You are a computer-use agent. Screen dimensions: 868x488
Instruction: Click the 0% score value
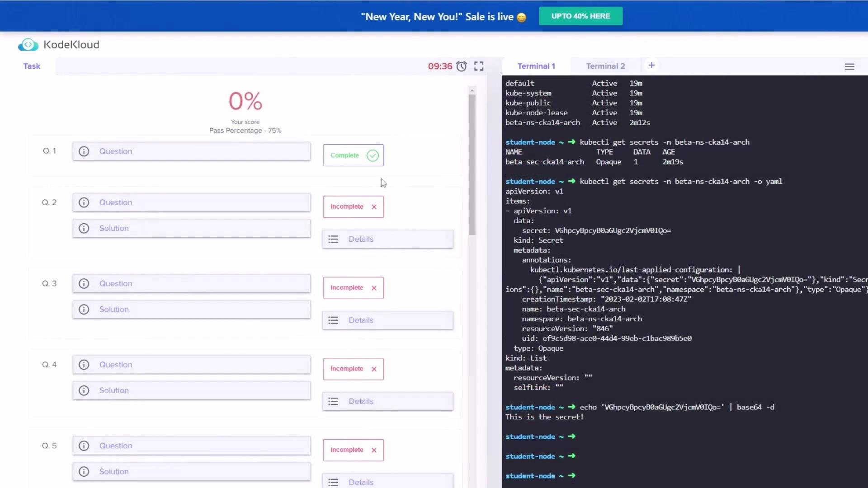[245, 101]
